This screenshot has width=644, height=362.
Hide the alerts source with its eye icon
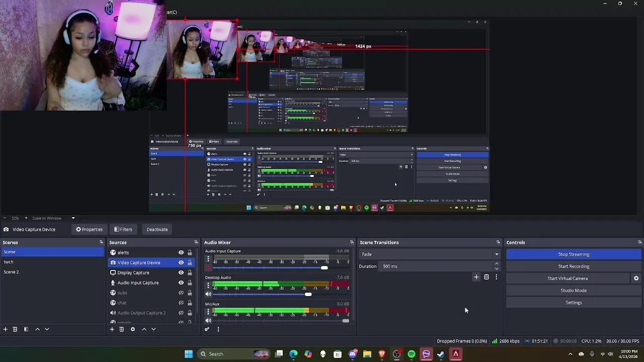[x=181, y=252]
